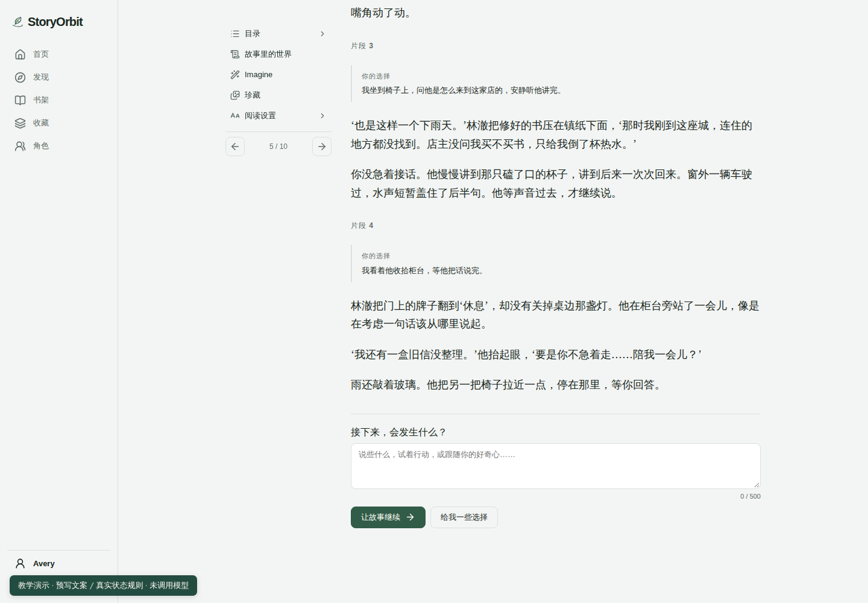Go to previous page arrow
The height and width of the screenshot is (603, 868).
coord(235,147)
